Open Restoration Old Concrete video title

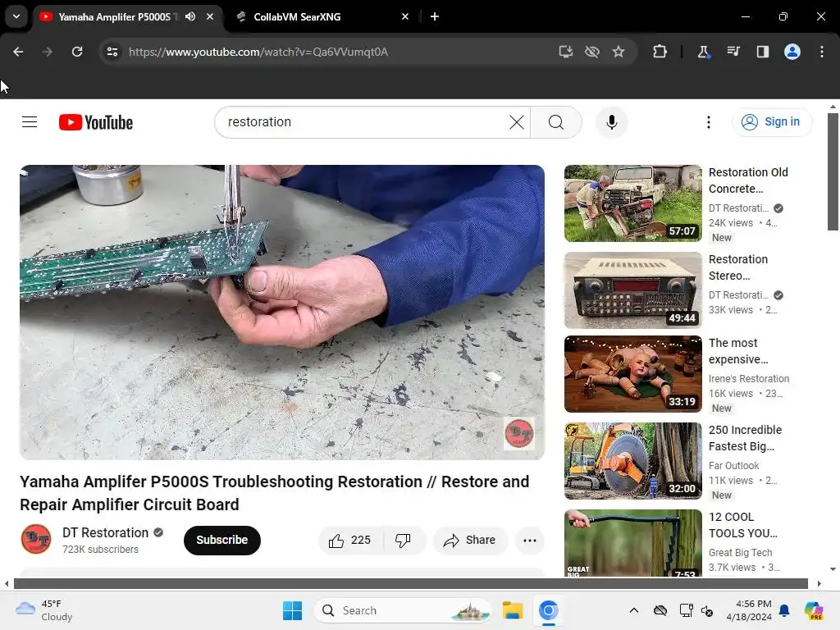(x=748, y=180)
